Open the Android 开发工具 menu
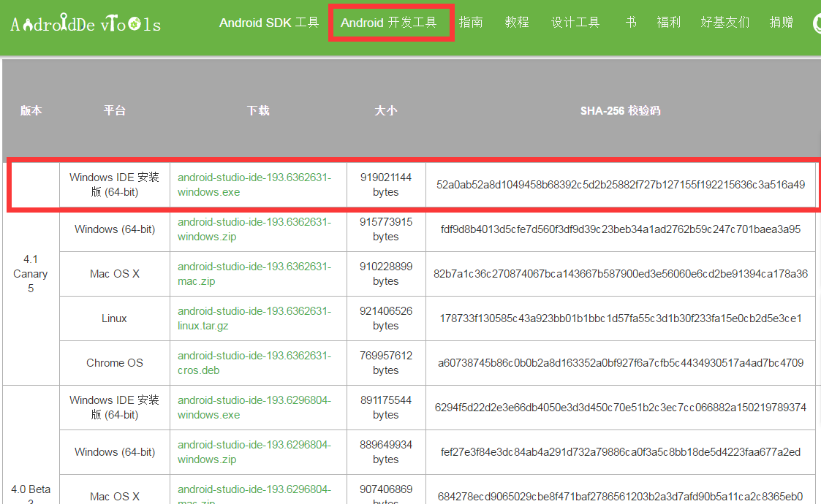This screenshot has height=504, width=821. (388, 23)
